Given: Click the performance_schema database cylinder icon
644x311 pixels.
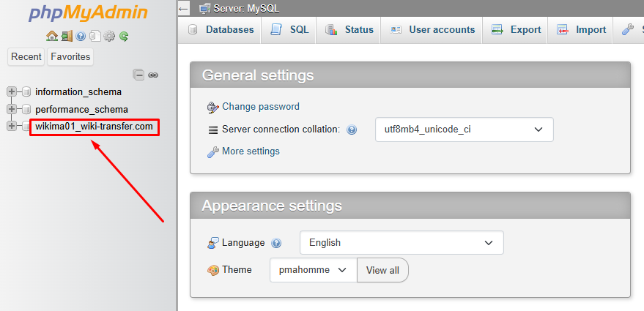Looking at the screenshot, I should 26,110.
